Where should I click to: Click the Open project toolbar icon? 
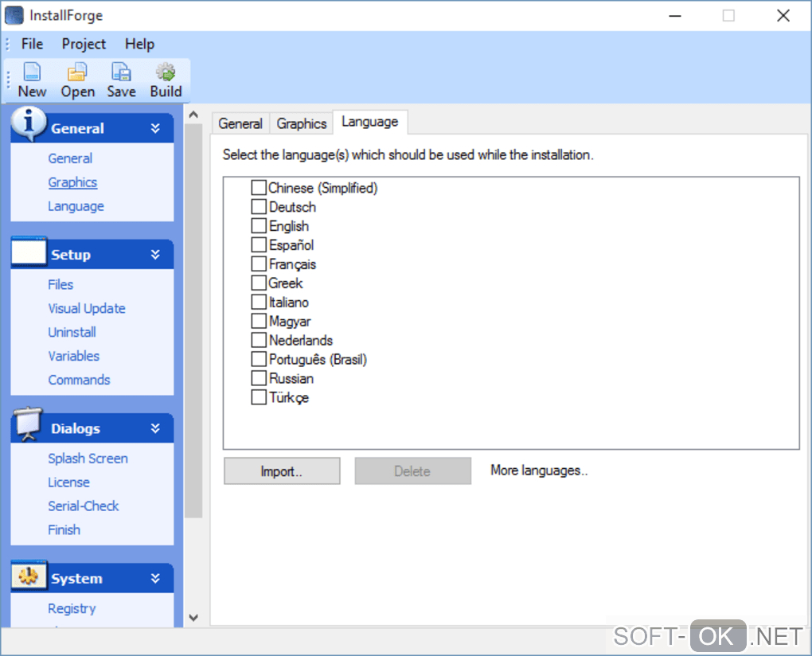[77, 72]
